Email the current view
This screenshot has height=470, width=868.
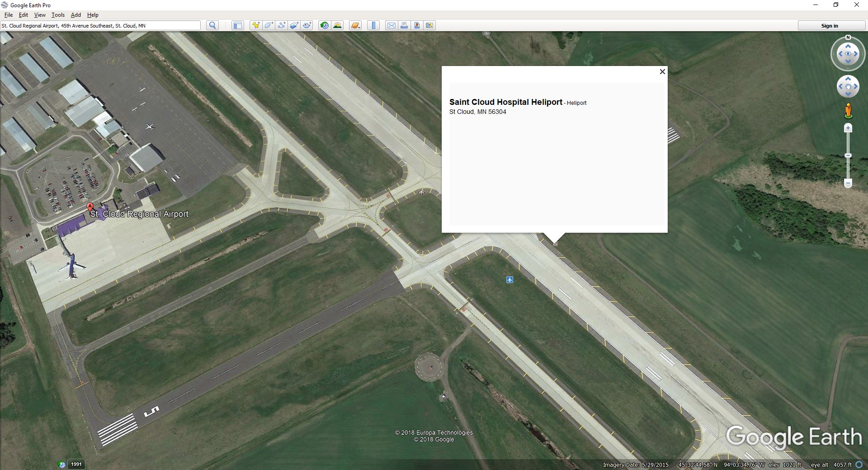coord(391,25)
